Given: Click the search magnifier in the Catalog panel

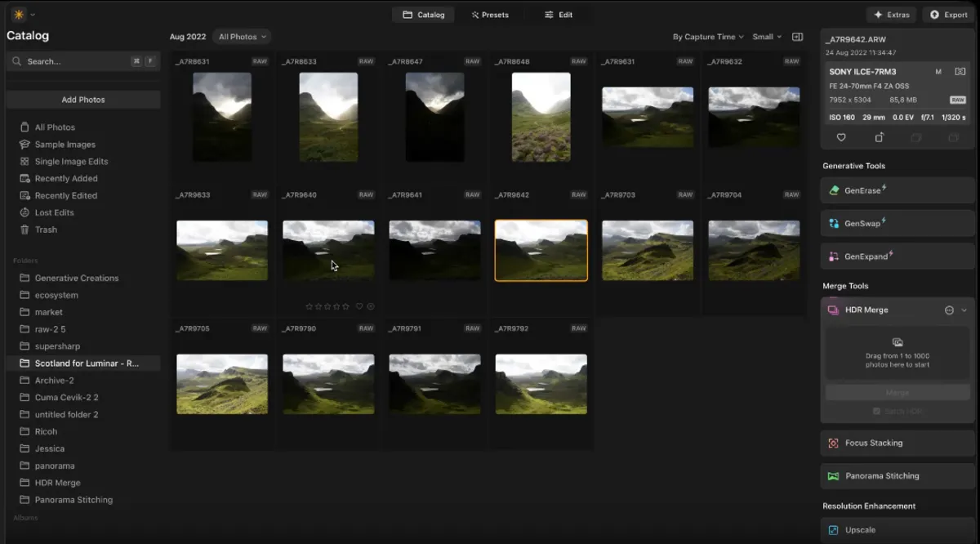Looking at the screenshot, I should [16, 60].
